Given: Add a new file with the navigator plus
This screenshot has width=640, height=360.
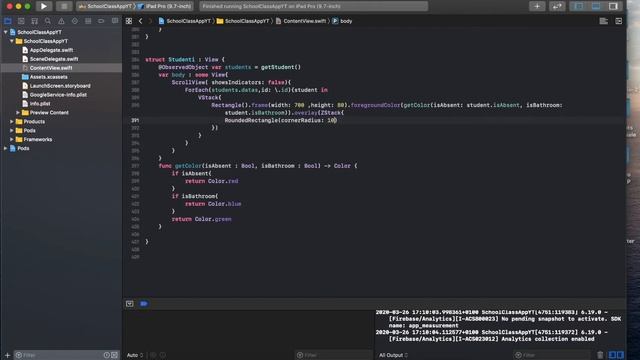Looking at the screenshot, I should pos(7,355).
